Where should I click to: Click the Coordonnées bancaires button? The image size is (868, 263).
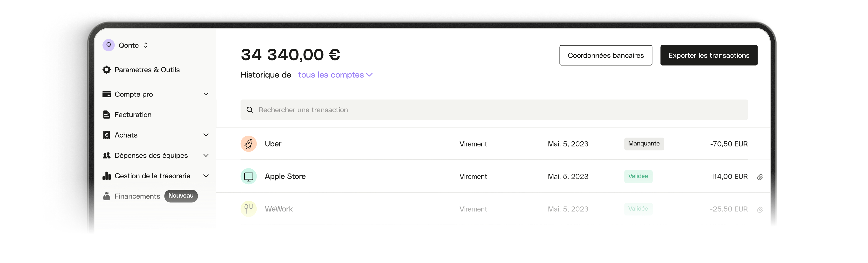coord(605,55)
